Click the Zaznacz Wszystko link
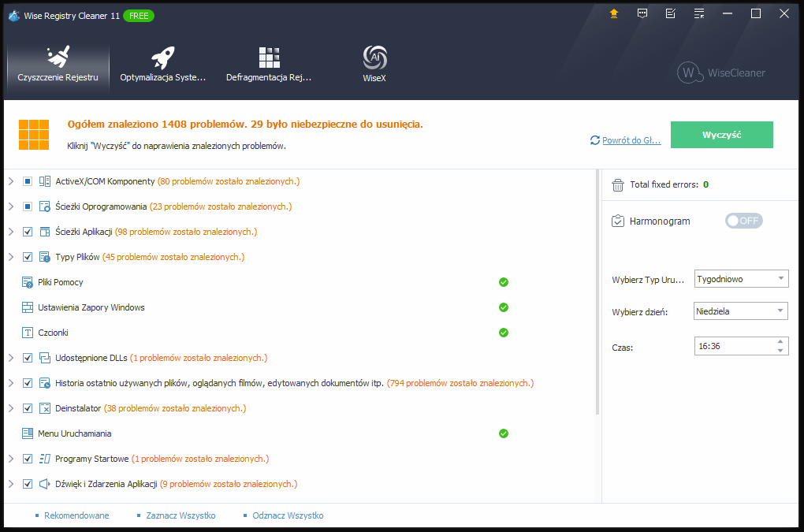Viewport: 804px width, 532px height. point(181,515)
